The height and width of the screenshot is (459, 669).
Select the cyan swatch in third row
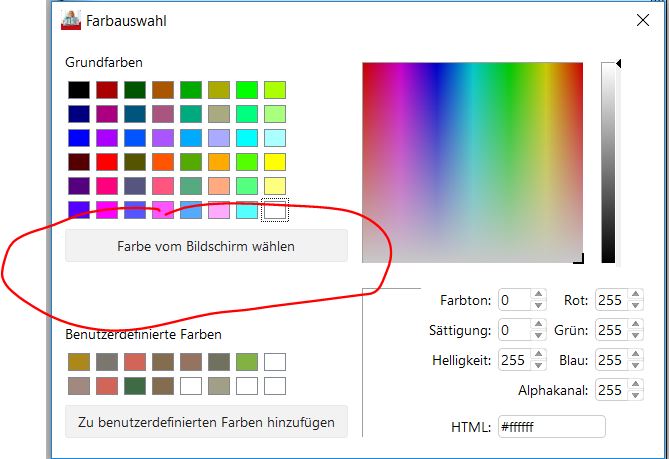click(x=247, y=138)
